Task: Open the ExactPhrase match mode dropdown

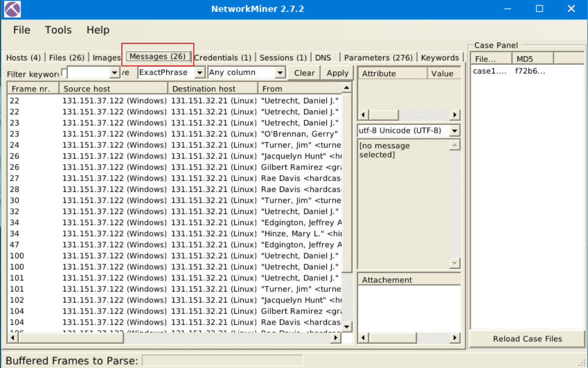Action: click(x=200, y=72)
